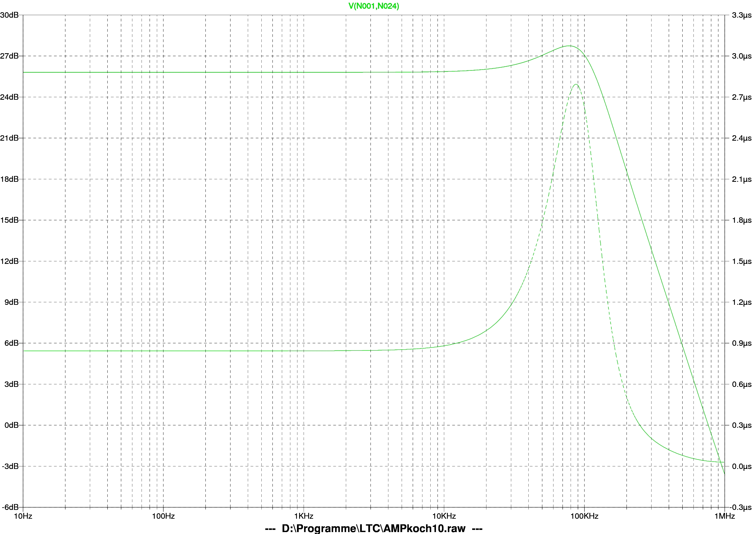Click the peak of the solid magnitude curve

click(569, 46)
